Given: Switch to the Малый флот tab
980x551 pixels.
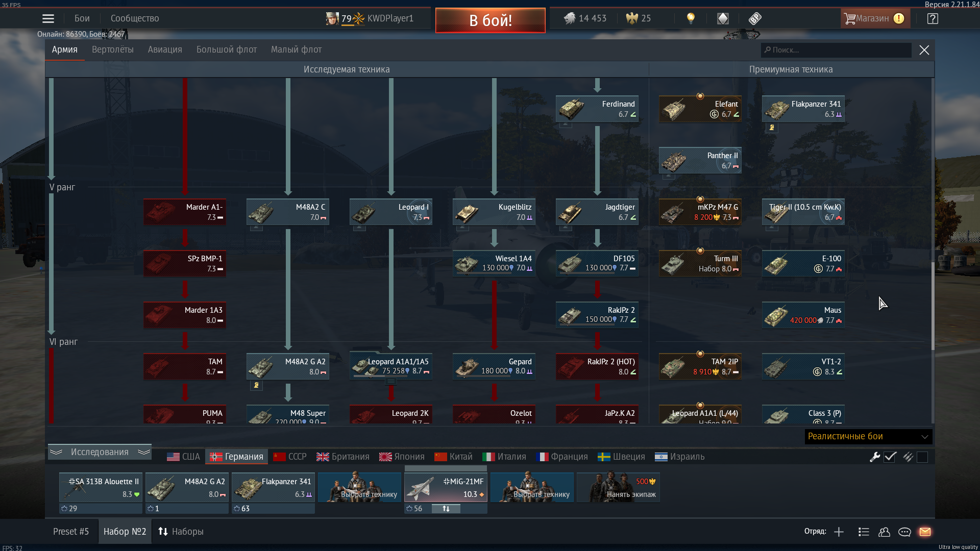Looking at the screenshot, I should [296, 49].
